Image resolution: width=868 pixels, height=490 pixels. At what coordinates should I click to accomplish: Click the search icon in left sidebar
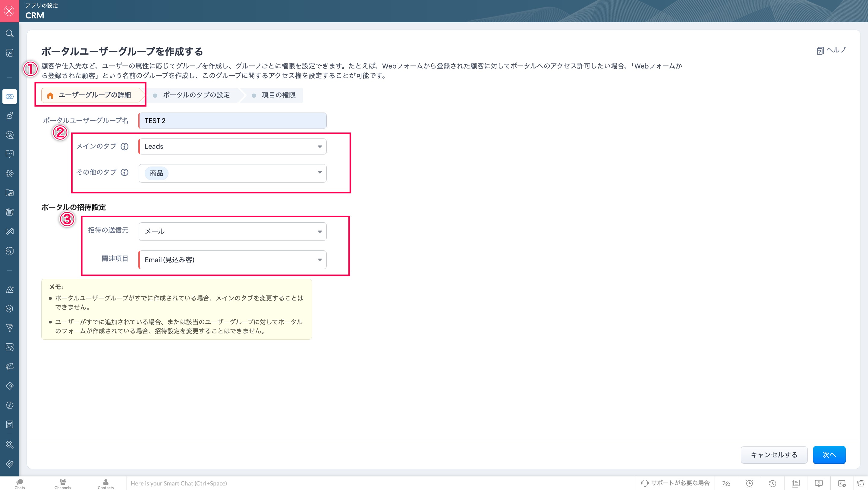(9, 33)
